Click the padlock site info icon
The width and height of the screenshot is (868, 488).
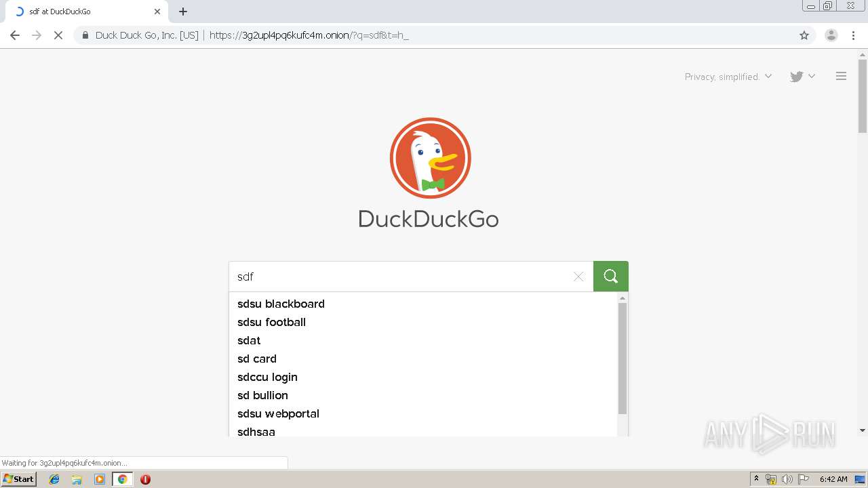tap(85, 35)
